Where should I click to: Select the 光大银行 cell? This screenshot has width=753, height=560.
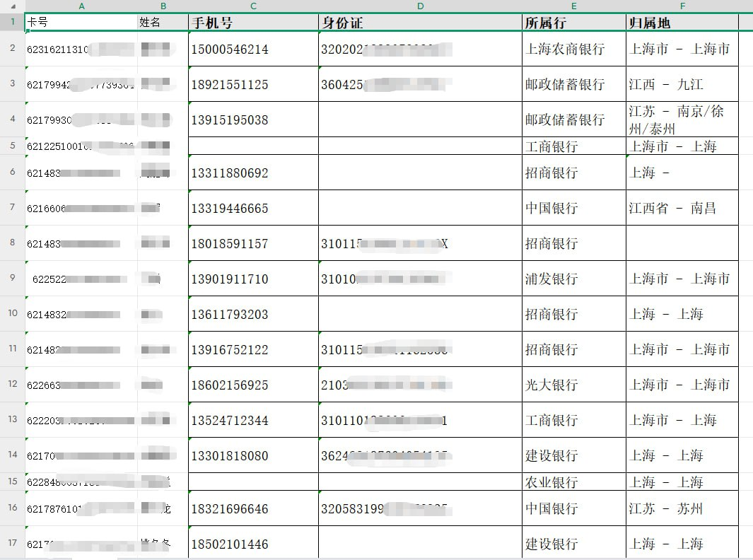(x=573, y=385)
